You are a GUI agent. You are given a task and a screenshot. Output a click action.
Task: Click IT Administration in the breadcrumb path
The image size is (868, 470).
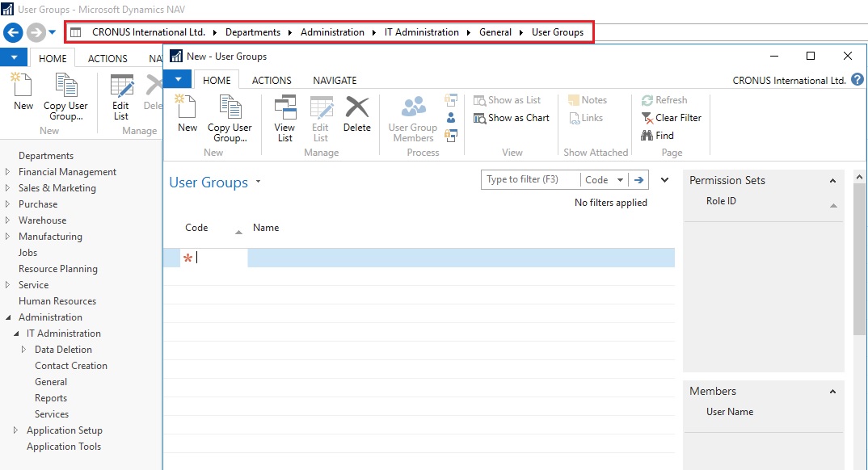pos(420,32)
